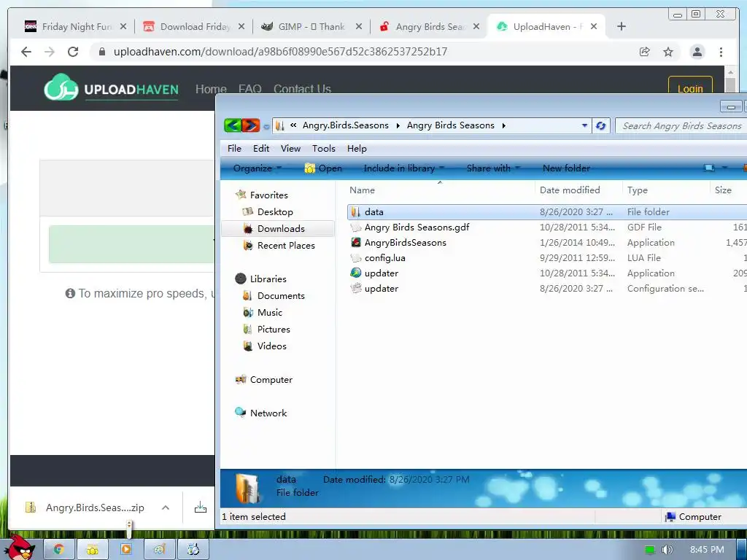Open Videos library
This screenshot has width=747, height=560.
[271, 346]
